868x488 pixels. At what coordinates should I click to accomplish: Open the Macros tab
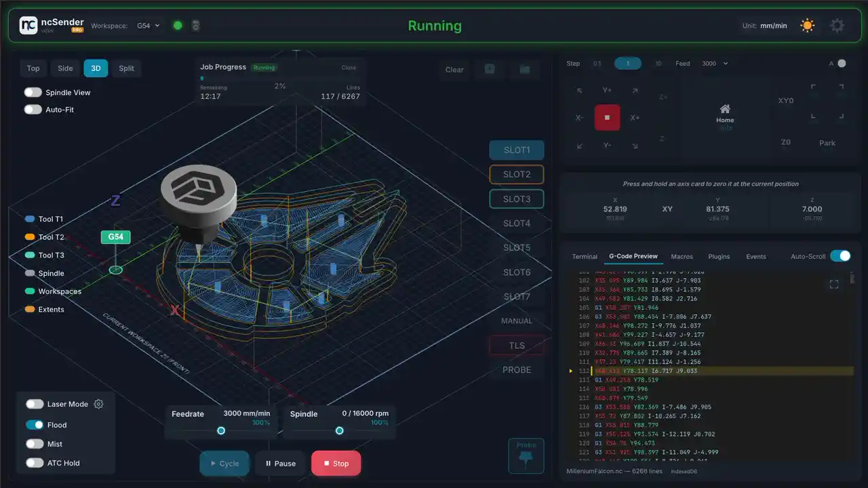(x=682, y=256)
